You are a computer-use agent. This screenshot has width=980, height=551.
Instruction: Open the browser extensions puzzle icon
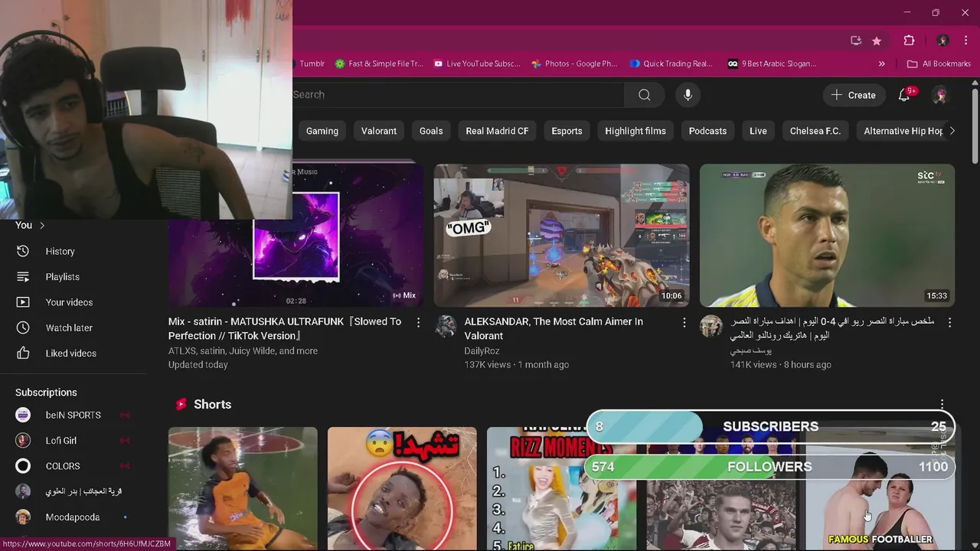pos(910,41)
